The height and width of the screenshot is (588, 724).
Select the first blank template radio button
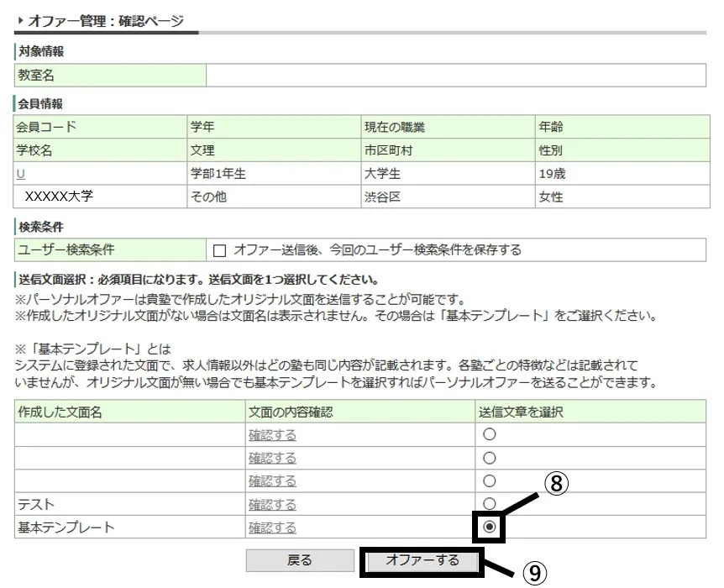pos(490,434)
